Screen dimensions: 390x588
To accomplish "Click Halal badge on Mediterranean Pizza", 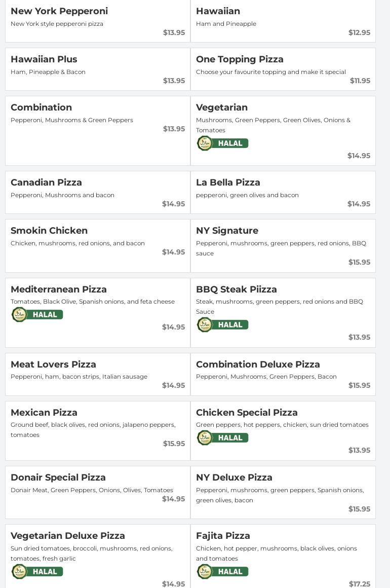I will [x=37, y=315].
